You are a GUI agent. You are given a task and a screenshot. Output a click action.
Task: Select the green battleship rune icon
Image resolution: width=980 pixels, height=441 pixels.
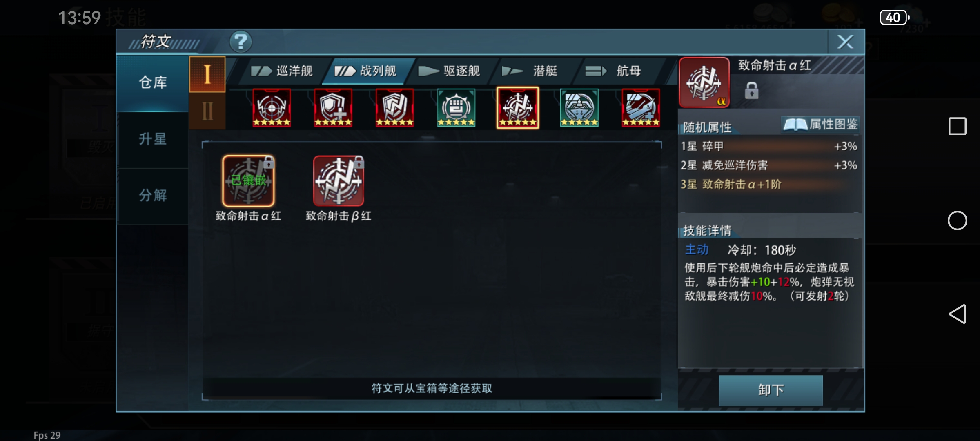click(x=579, y=107)
